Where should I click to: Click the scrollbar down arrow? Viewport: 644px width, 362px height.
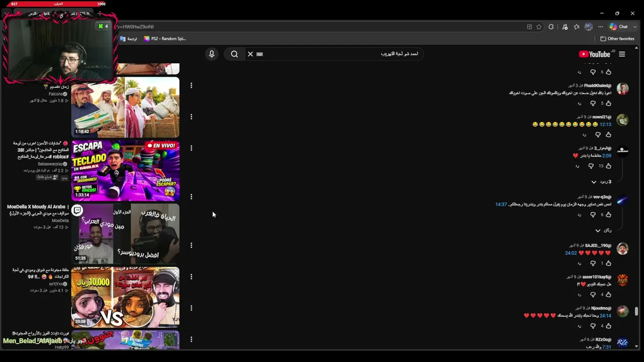pyautogui.click(x=636, y=346)
